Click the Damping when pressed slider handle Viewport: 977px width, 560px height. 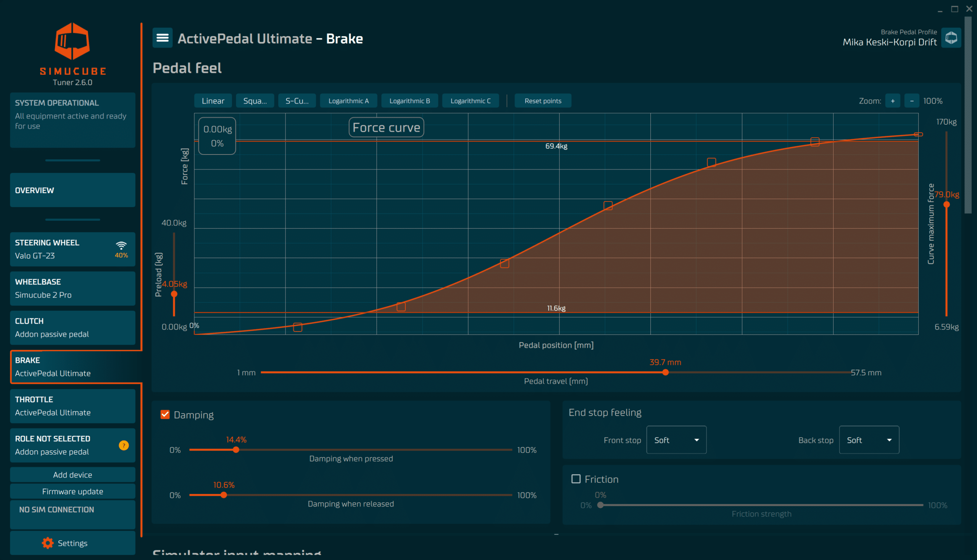pos(236,450)
